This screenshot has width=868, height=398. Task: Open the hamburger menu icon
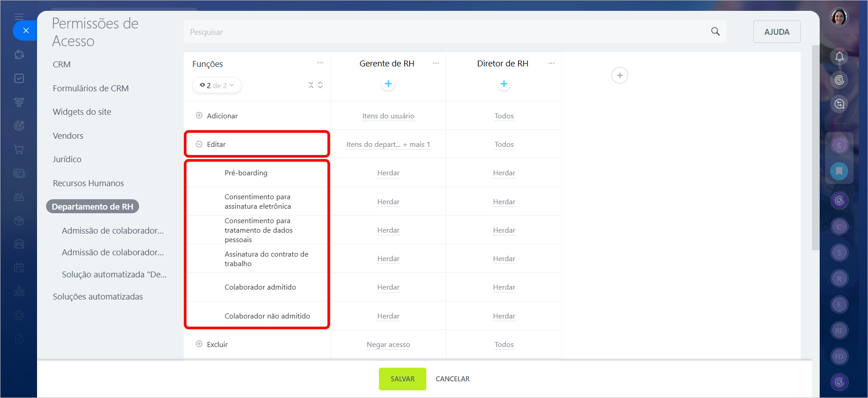[19, 17]
